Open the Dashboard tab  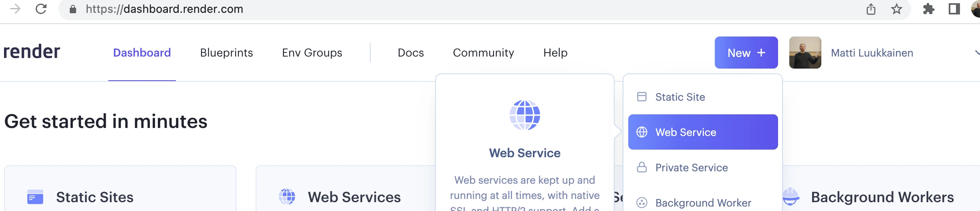click(142, 53)
